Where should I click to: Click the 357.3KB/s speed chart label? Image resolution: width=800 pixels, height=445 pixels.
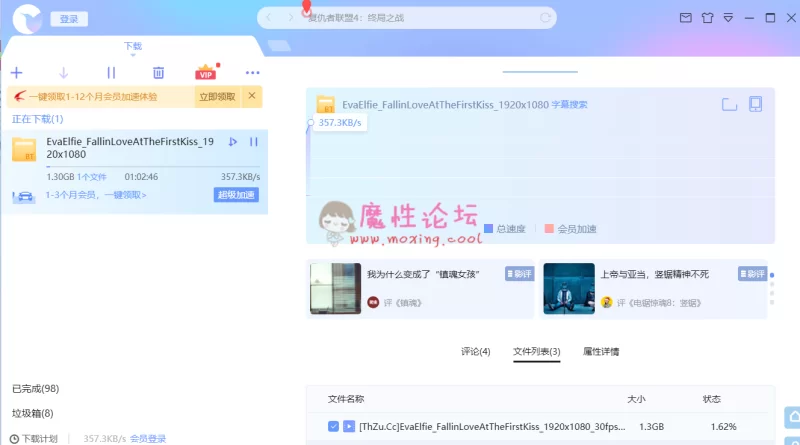tap(340, 122)
